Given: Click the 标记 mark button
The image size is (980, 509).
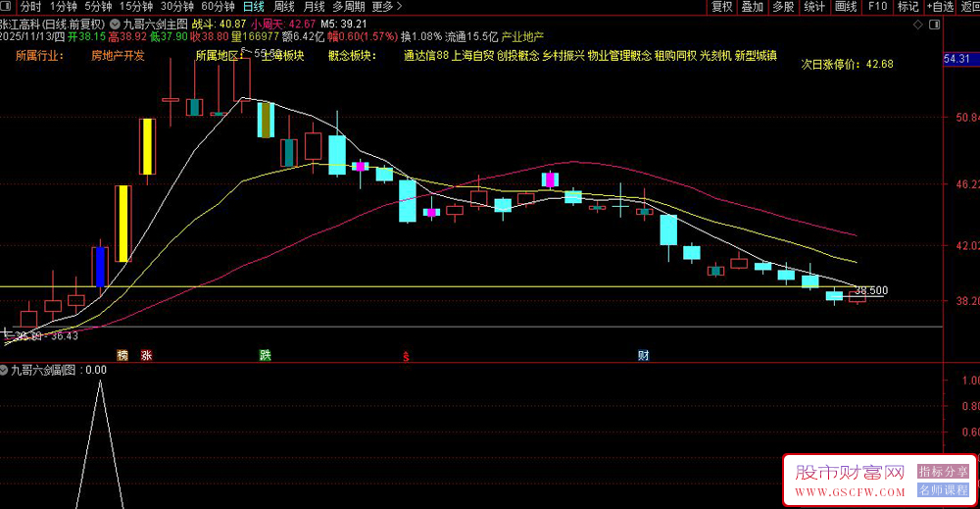Looking at the screenshot, I should click(908, 6).
